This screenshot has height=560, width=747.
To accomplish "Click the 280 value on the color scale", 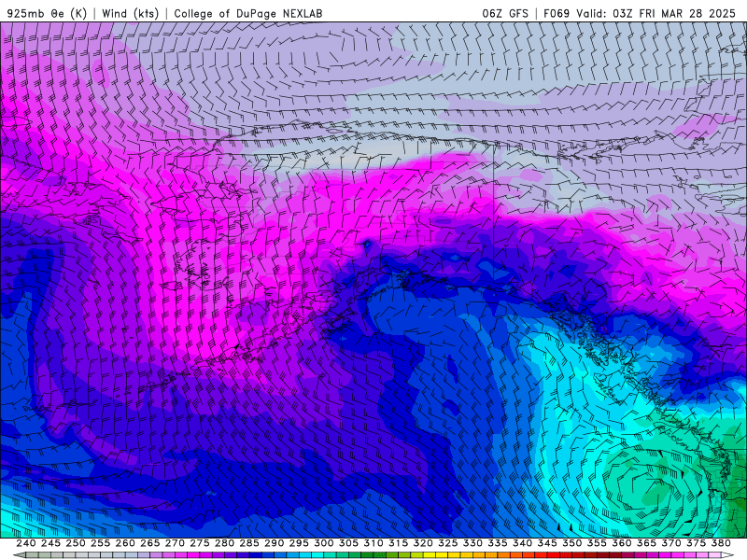I will (x=224, y=543).
